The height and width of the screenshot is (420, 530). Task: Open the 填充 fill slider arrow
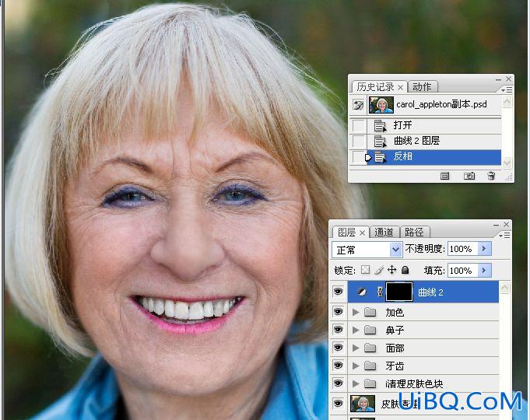click(484, 271)
